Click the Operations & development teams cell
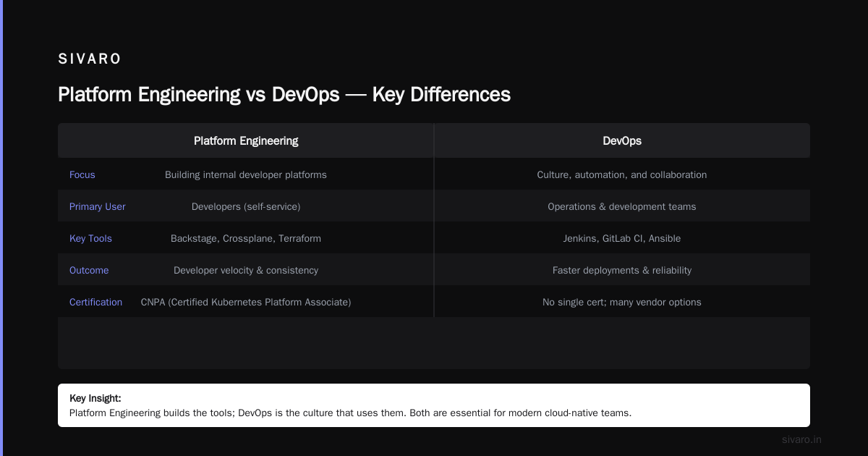The height and width of the screenshot is (456, 868). click(622, 206)
